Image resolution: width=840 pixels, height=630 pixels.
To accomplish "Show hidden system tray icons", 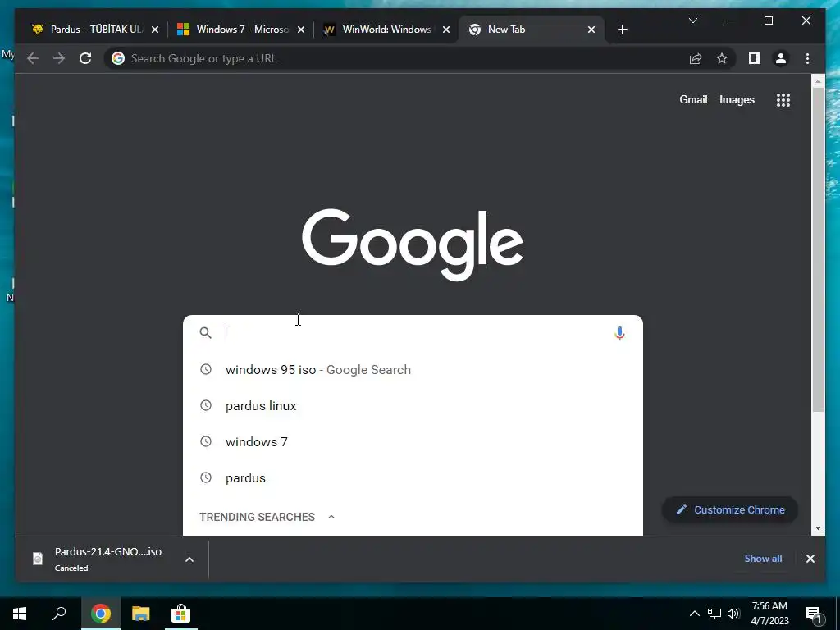I will pyautogui.click(x=694, y=614).
